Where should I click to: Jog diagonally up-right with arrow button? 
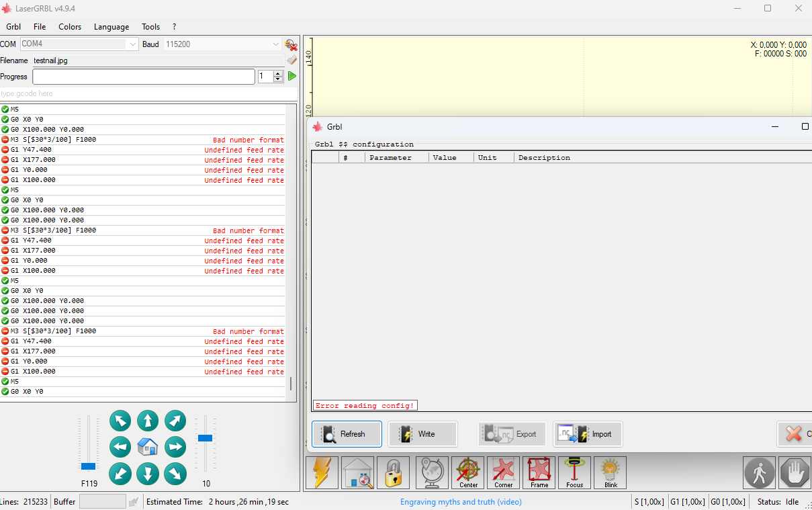[175, 421]
